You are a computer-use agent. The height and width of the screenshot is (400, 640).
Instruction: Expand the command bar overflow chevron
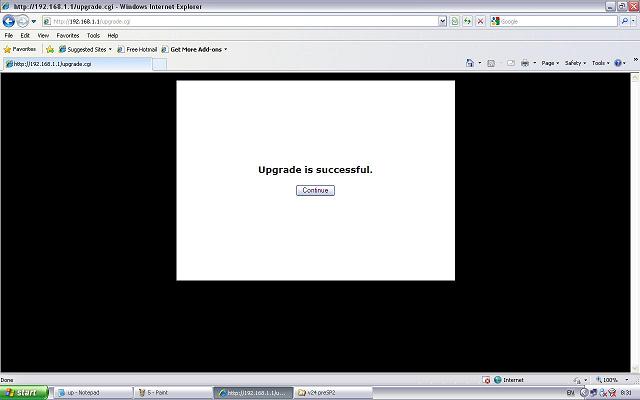(x=636, y=60)
